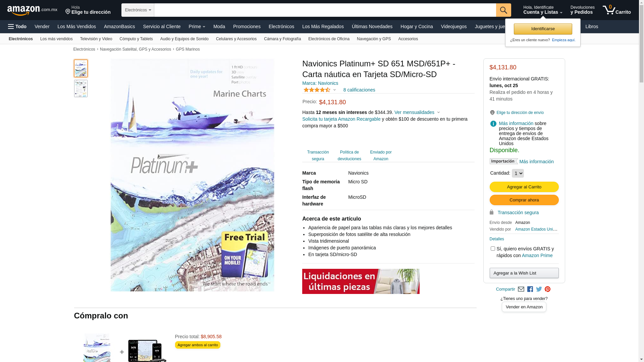The width and height of the screenshot is (644, 362).
Task: Open Promociones in the navigation bar
Action: [x=247, y=26]
